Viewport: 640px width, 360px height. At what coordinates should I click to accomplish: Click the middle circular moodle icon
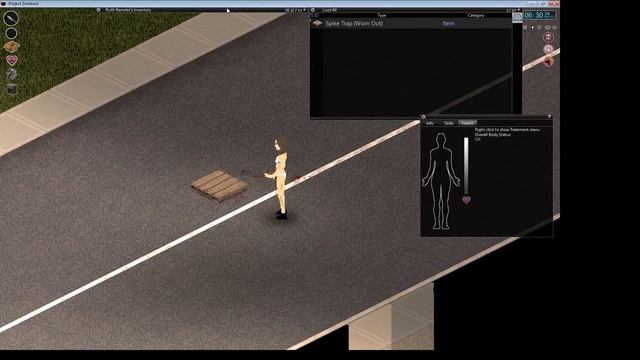(548, 50)
